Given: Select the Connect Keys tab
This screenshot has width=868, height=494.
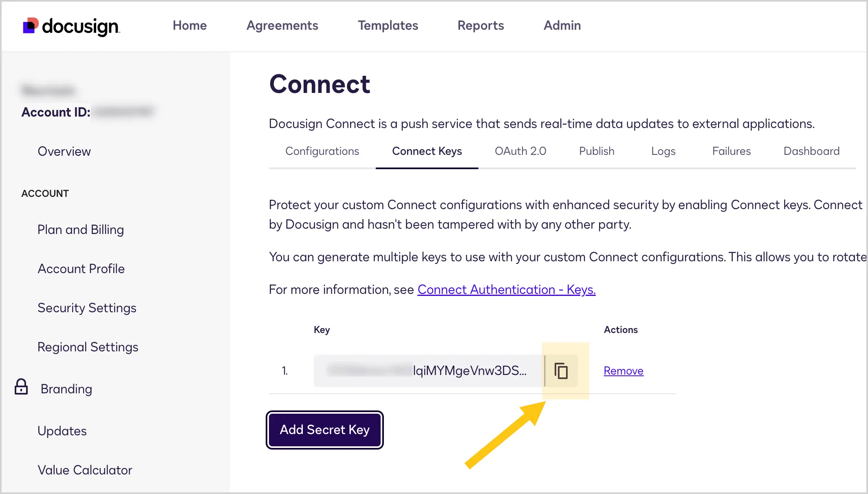Looking at the screenshot, I should [x=427, y=151].
